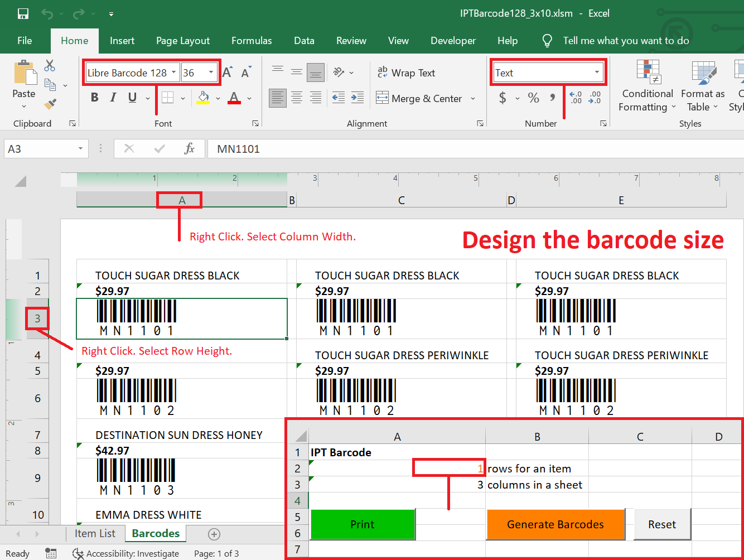Open Font Color dropdown arrow
The width and height of the screenshot is (744, 560).
(x=249, y=98)
